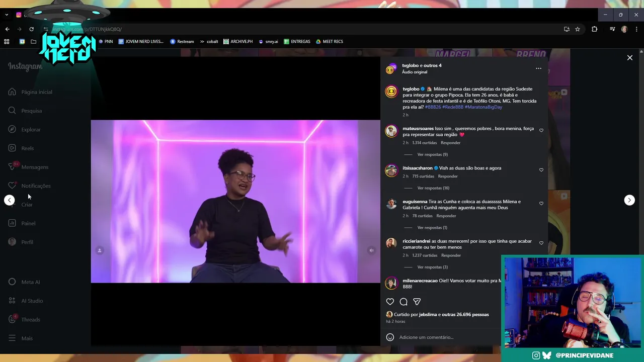Expand Ver respostas (9)
The width and height of the screenshot is (644, 362).
pyautogui.click(x=432, y=154)
